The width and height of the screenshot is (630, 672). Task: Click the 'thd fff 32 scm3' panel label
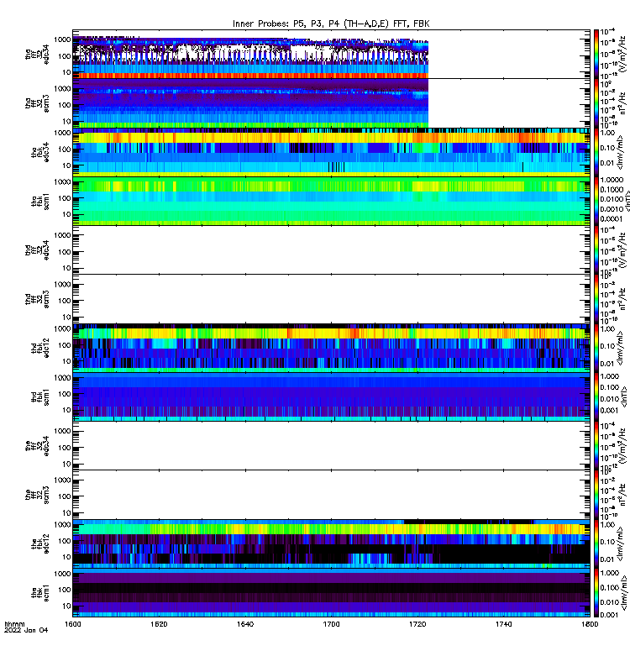click(37, 299)
